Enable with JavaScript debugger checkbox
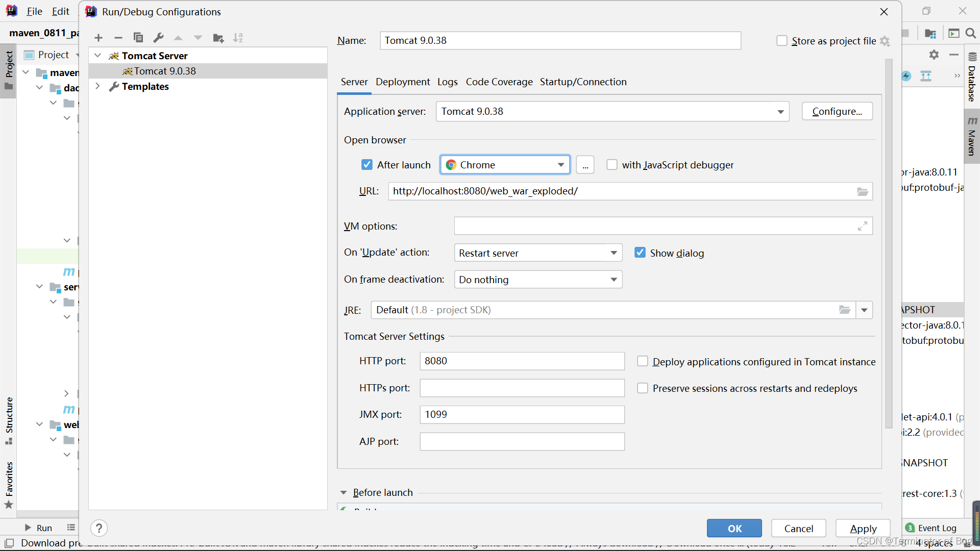 click(x=611, y=165)
